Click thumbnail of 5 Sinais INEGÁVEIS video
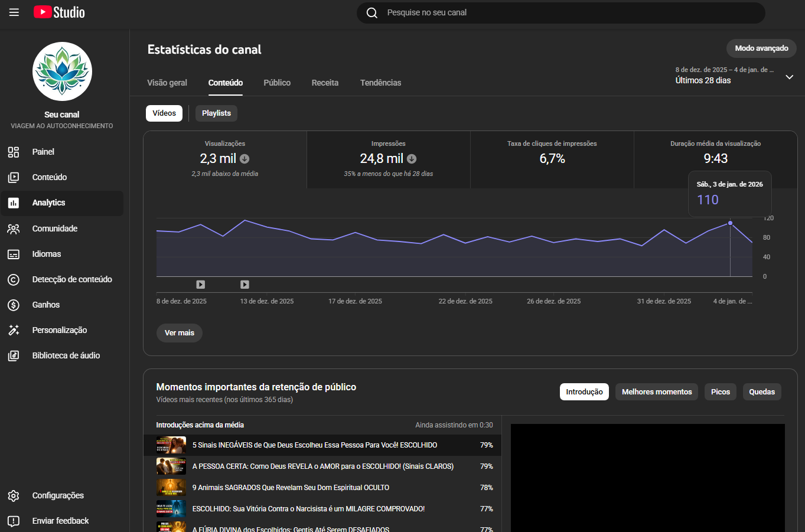805x532 pixels. tap(171, 445)
